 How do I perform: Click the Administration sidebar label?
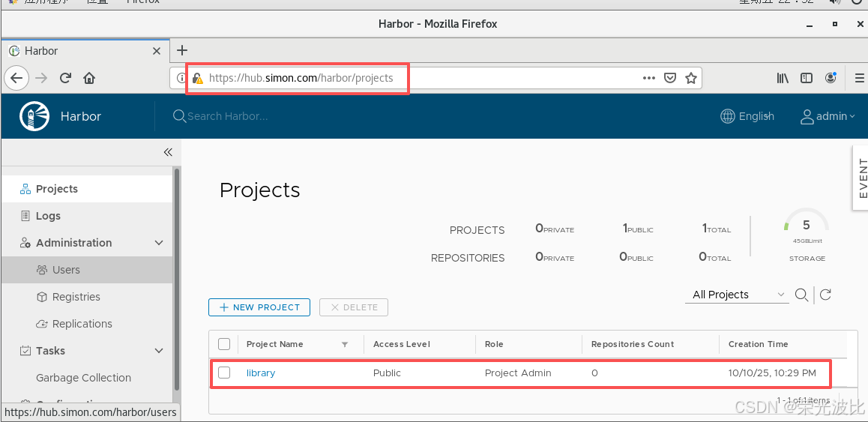[x=73, y=243]
